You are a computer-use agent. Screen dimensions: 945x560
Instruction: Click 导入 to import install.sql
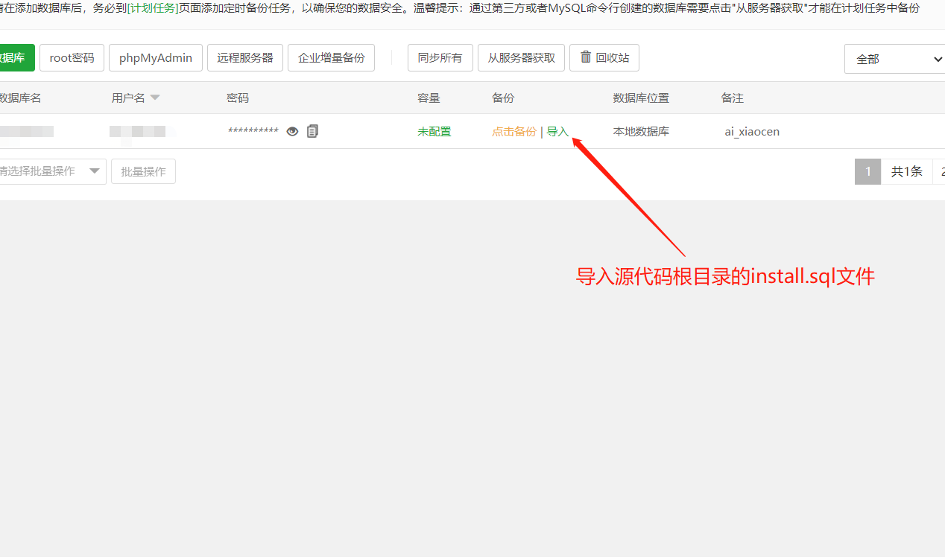[x=557, y=131]
